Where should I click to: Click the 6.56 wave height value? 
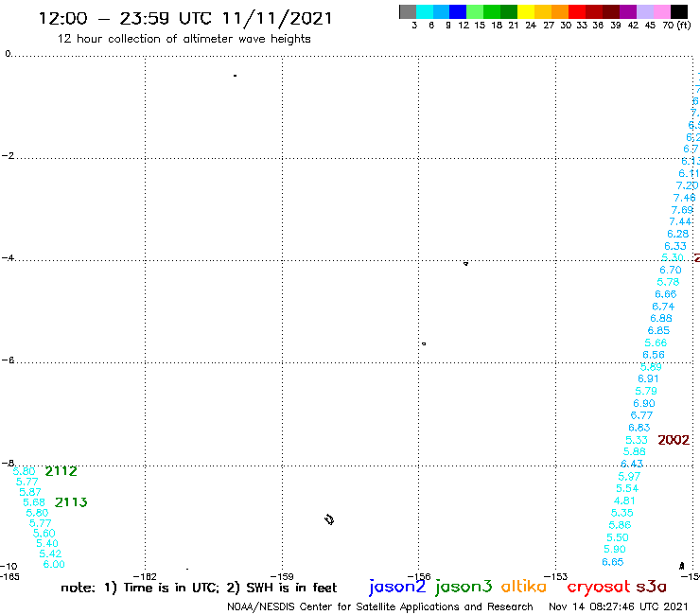[654, 355]
